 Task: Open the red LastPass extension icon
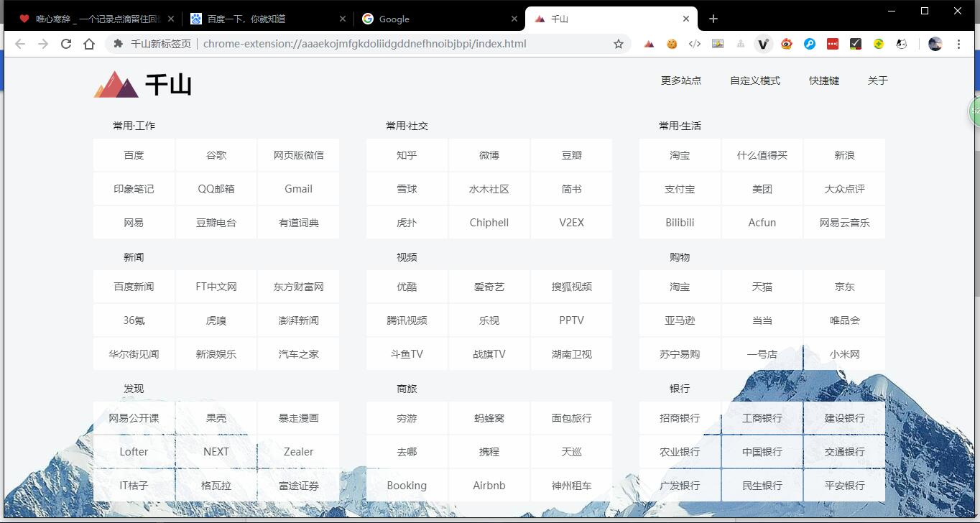coord(833,44)
